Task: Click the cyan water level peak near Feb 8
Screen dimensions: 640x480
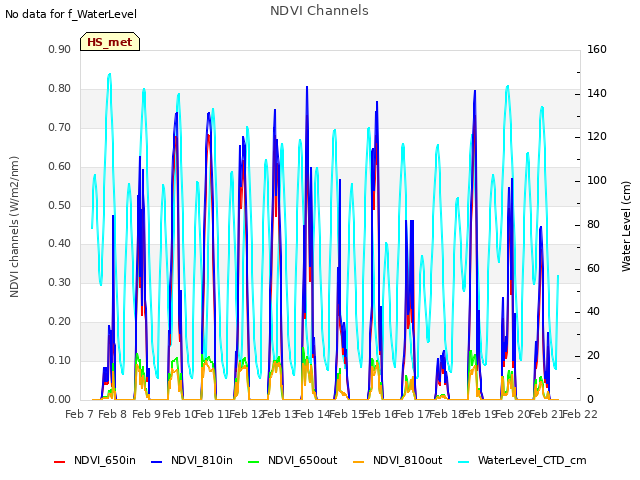Action: tap(109, 74)
